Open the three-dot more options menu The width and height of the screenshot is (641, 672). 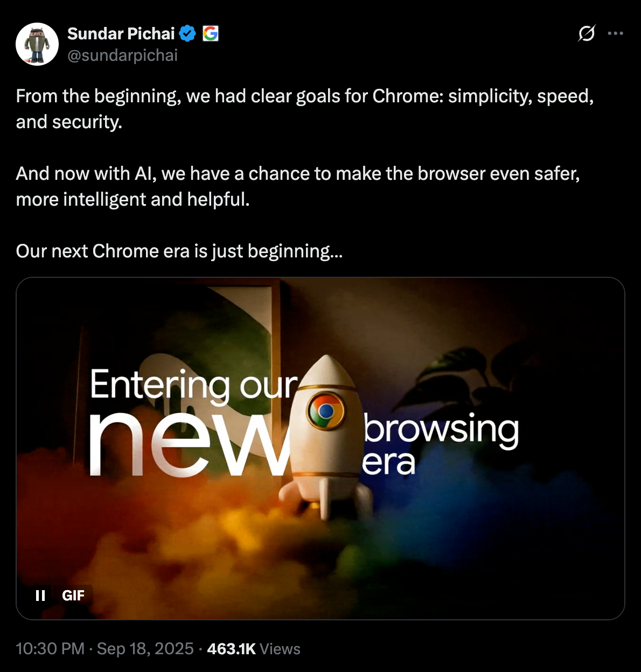[615, 33]
